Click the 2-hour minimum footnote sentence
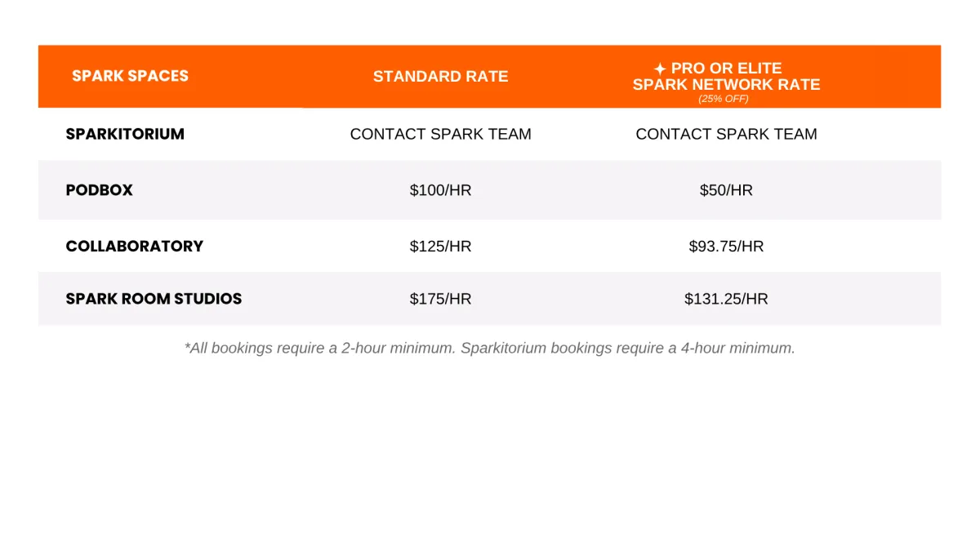980x551 pixels. point(320,348)
